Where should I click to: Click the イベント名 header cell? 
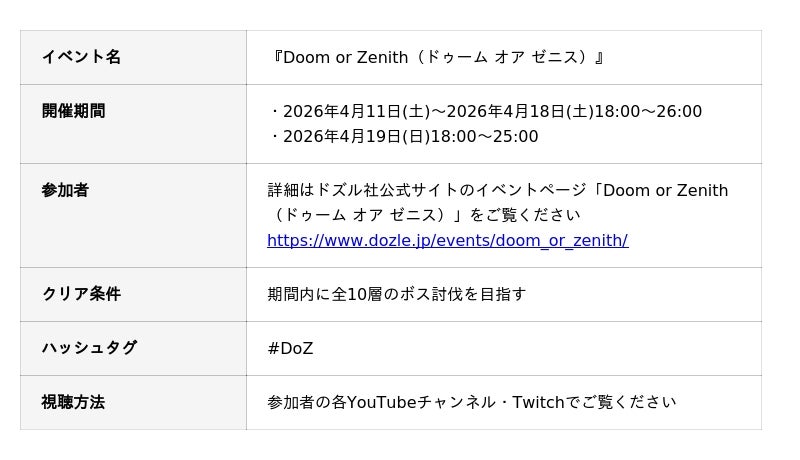click(81, 57)
